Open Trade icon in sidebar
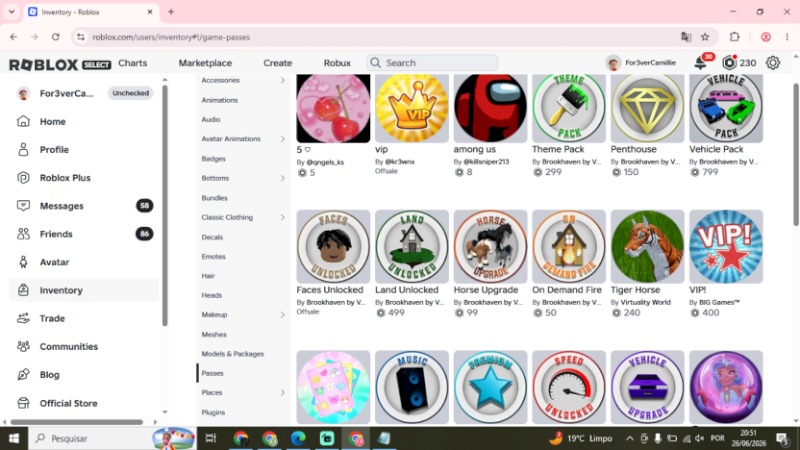 pyautogui.click(x=23, y=318)
